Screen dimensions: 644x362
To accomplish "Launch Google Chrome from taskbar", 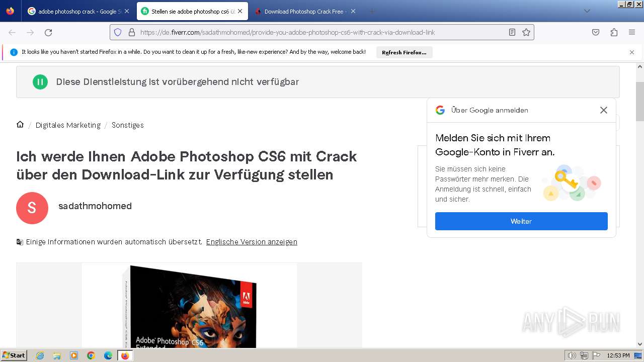I will click(91, 355).
